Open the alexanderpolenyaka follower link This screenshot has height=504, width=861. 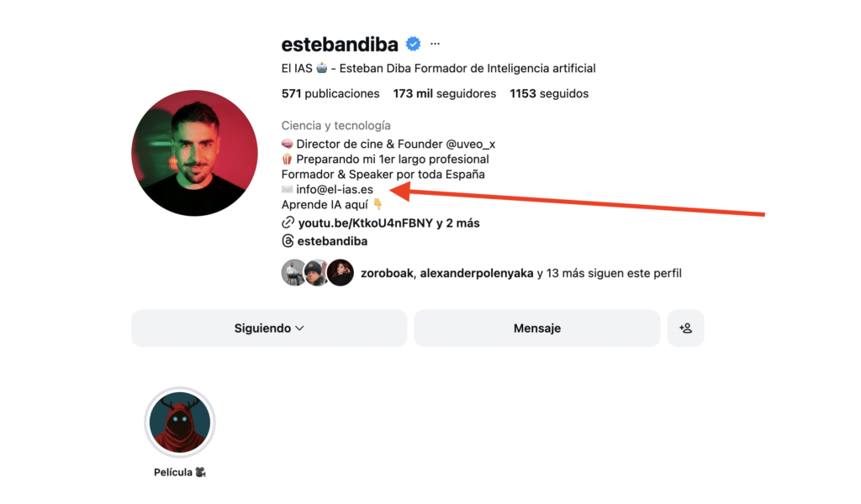coord(477,273)
